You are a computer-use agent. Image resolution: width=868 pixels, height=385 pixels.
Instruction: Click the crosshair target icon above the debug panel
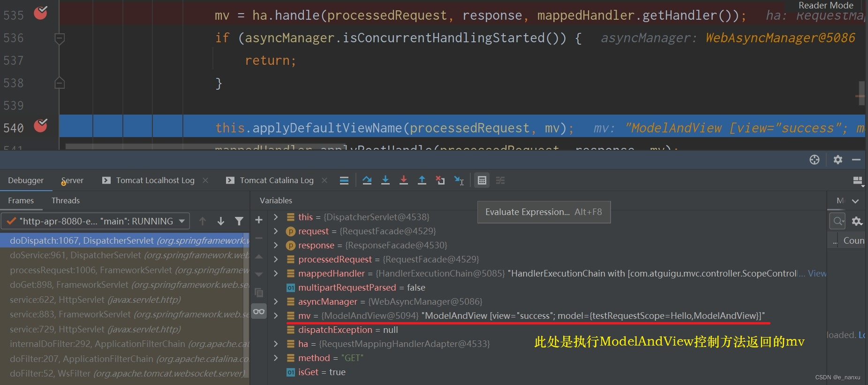click(x=815, y=160)
